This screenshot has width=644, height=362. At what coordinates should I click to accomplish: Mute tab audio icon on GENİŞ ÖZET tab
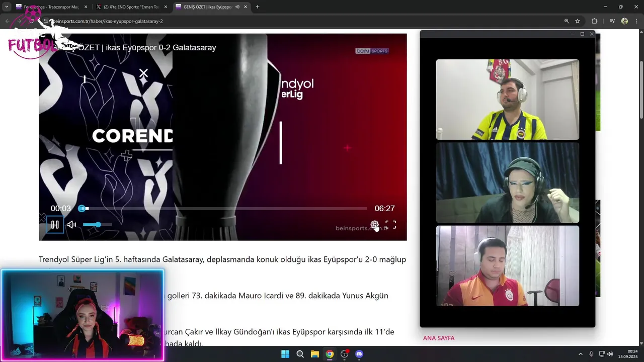237,7
